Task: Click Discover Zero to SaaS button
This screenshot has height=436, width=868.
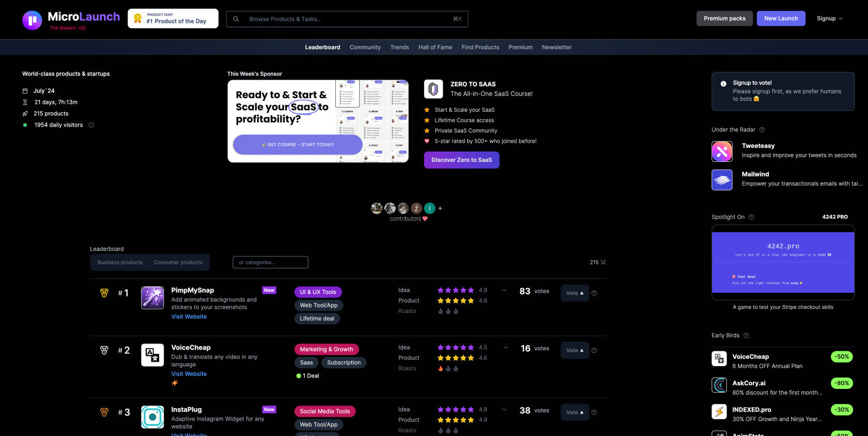Action: (x=461, y=160)
